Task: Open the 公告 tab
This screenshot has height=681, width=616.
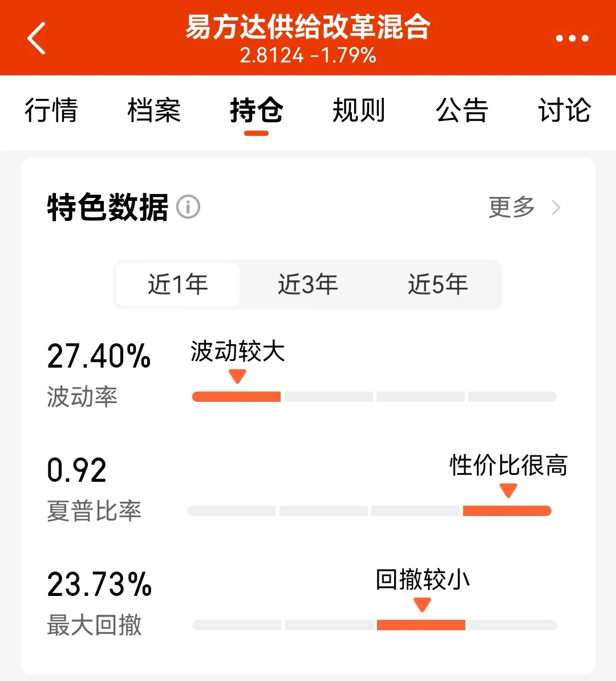Action: 462,110
